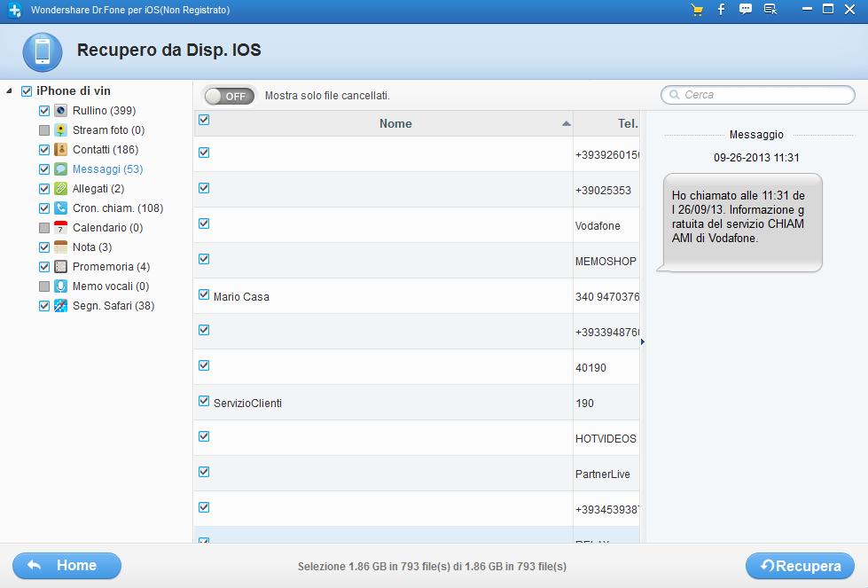Uncheck the 40190 row checkbox

(x=204, y=365)
